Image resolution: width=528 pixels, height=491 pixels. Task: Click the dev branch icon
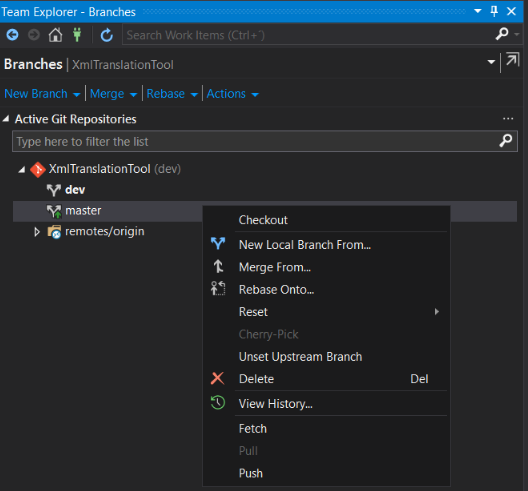(54, 190)
